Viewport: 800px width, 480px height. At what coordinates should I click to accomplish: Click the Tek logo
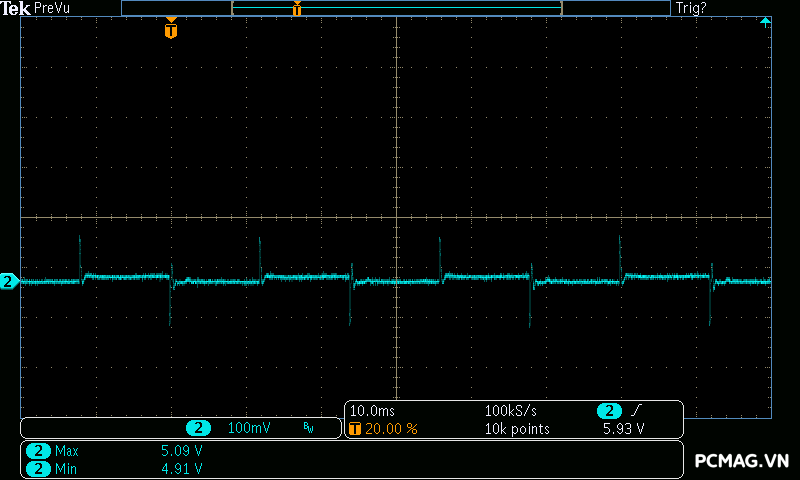click(x=15, y=8)
